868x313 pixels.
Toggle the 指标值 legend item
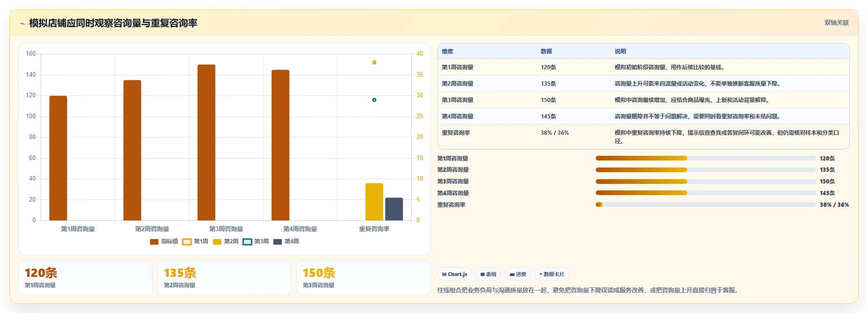(x=164, y=241)
